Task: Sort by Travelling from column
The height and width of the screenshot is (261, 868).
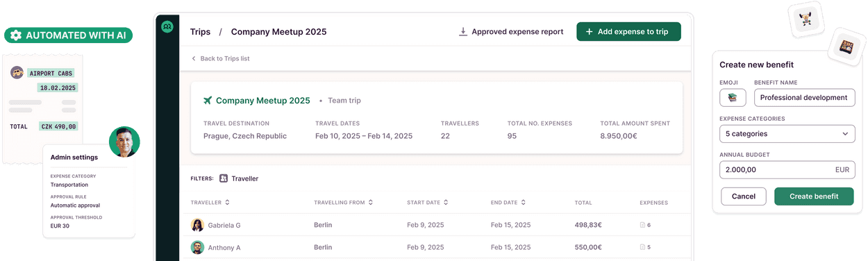Action: [x=371, y=203]
